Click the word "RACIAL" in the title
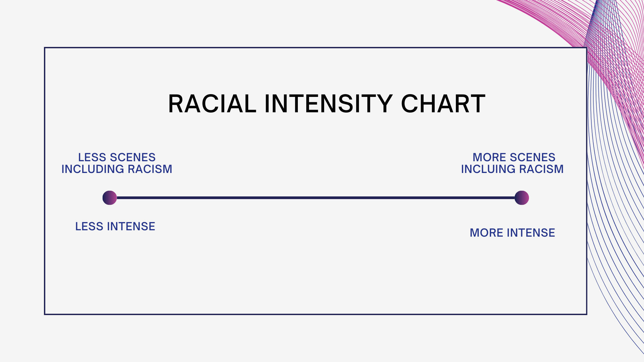 pyautogui.click(x=212, y=104)
